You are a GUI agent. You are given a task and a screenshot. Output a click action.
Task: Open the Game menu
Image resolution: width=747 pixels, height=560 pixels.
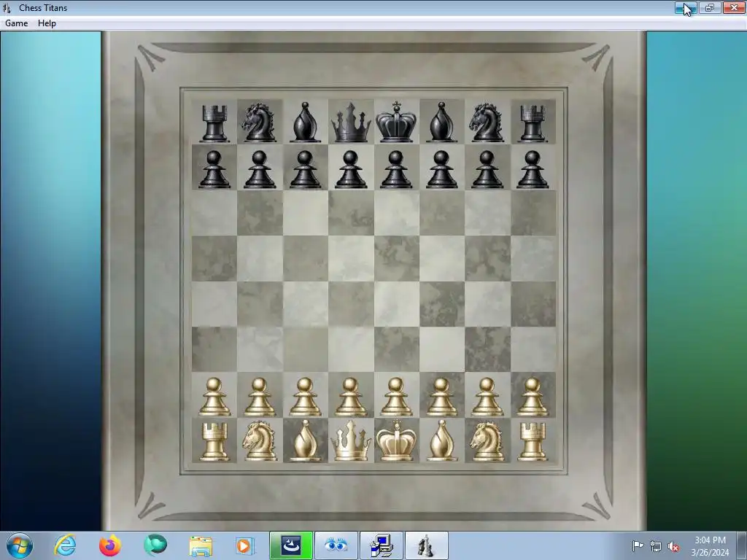pos(16,23)
